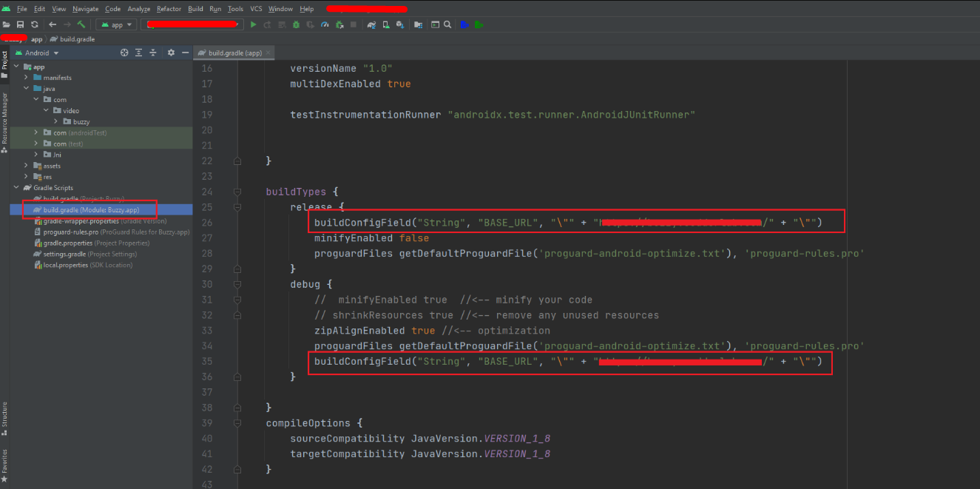Screen dimensions: 980x489
Task: Toggle fold marker at buildTypes line
Action: tap(237, 192)
